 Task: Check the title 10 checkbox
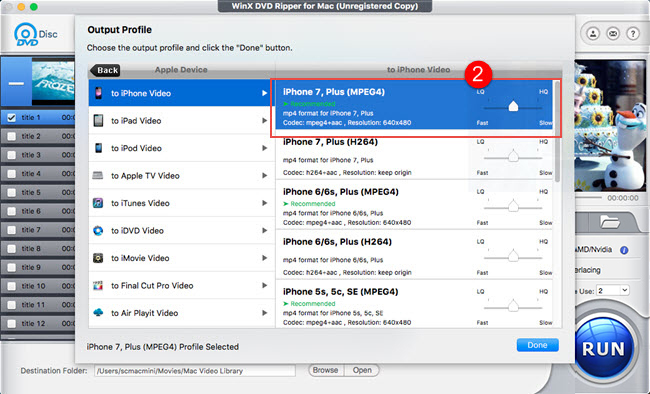12,286
